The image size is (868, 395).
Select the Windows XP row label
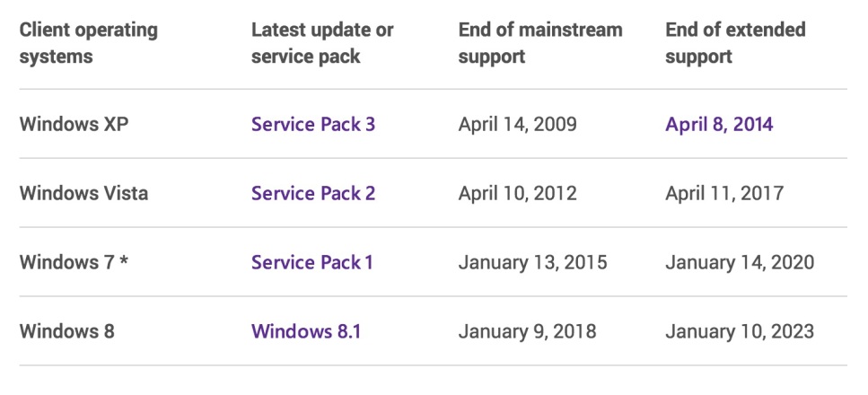pyautogui.click(x=74, y=124)
